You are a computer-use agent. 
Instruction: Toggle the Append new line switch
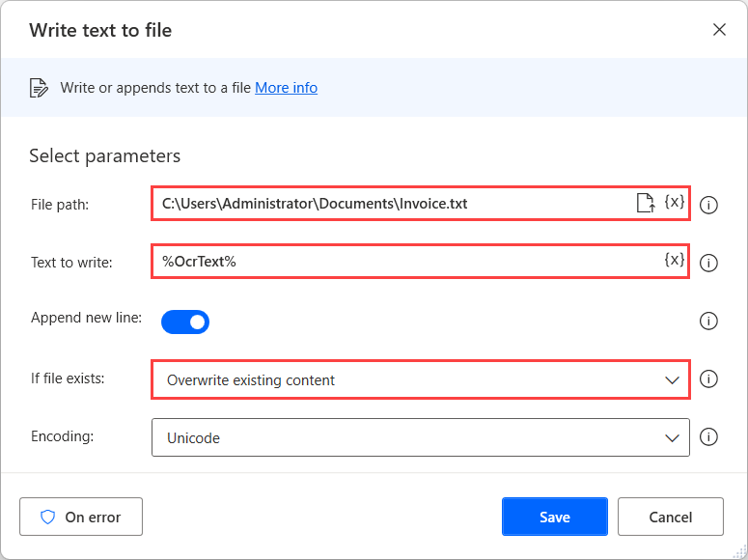coord(185,322)
